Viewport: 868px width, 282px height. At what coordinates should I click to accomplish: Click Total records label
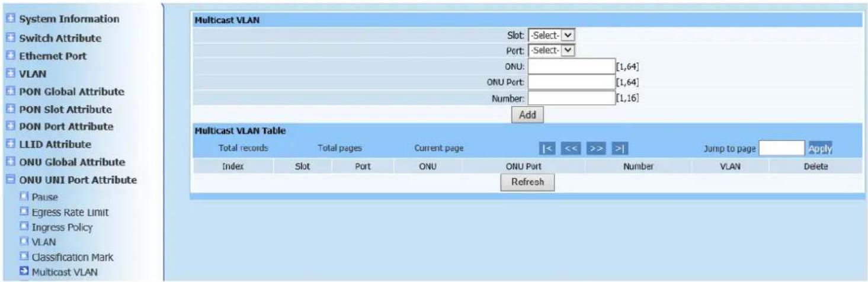(243, 149)
